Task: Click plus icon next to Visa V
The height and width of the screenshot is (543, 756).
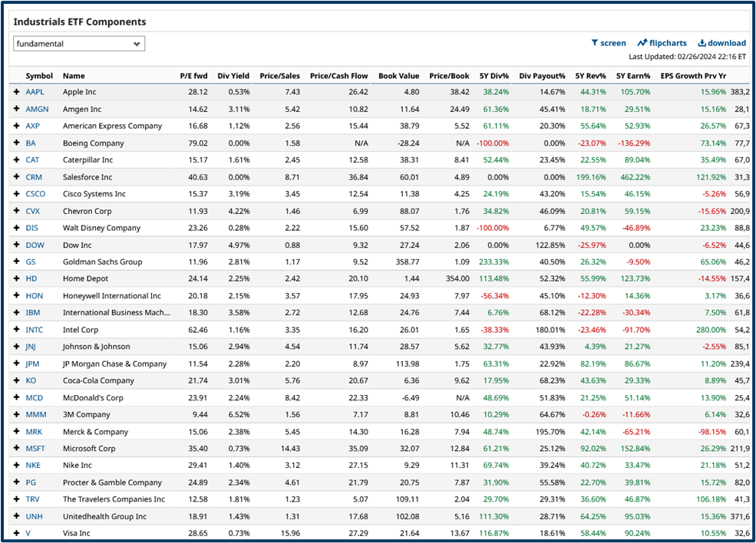Action: [16, 533]
